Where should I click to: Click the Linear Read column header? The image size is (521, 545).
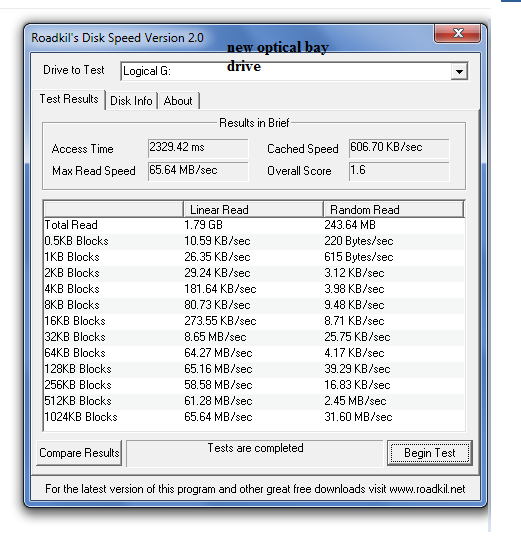[x=253, y=210]
